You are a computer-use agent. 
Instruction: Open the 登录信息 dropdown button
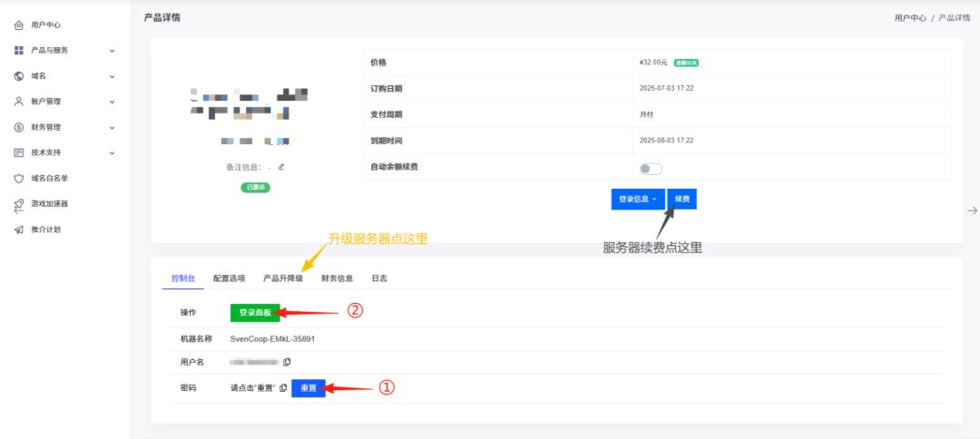pos(638,200)
